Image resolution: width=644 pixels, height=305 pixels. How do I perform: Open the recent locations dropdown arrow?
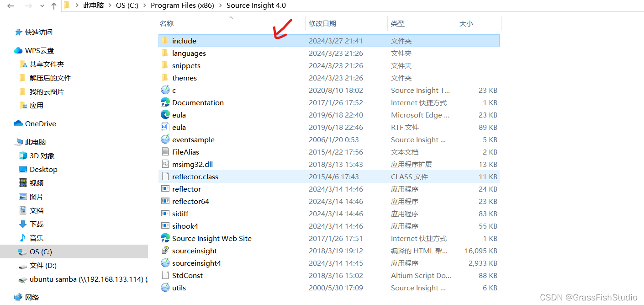pos(42,6)
